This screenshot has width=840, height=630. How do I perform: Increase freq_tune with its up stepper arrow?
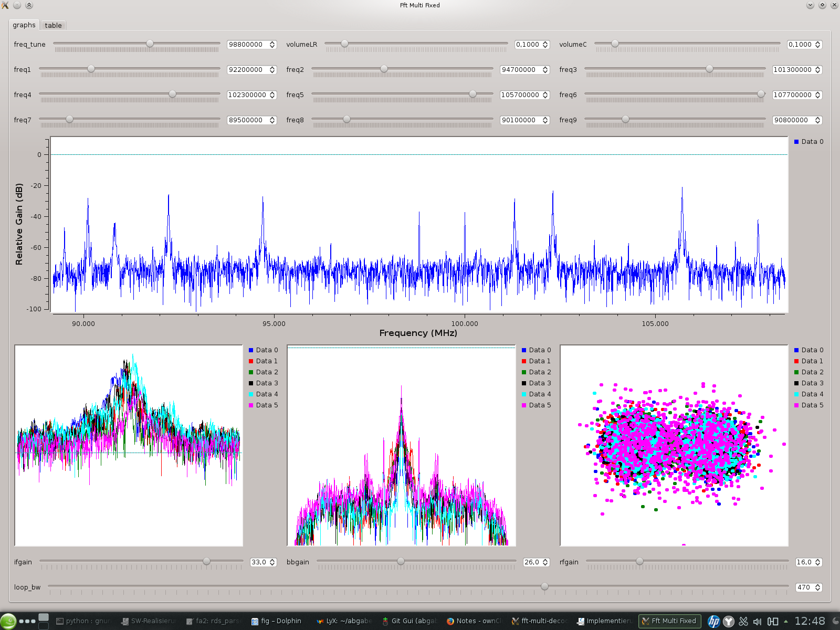[271, 42]
